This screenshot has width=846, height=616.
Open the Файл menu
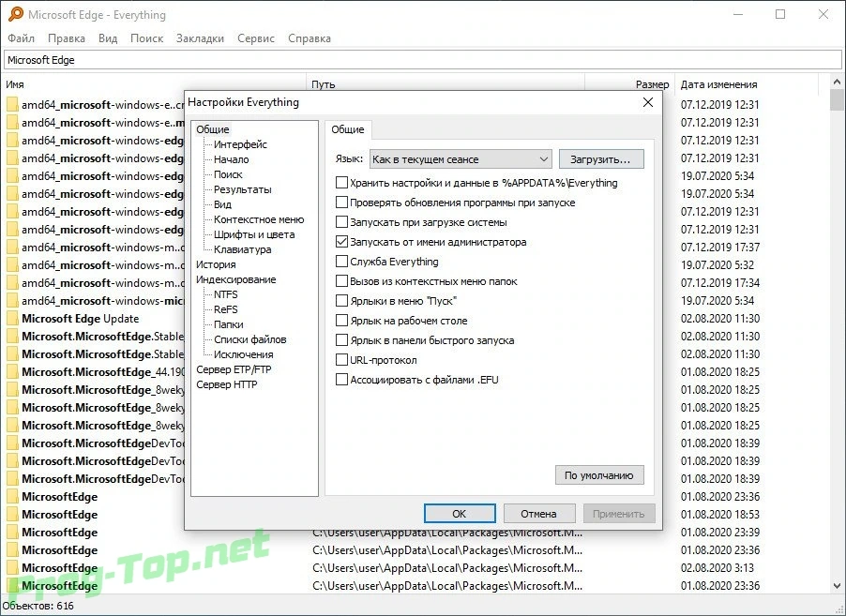pos(21,38)
